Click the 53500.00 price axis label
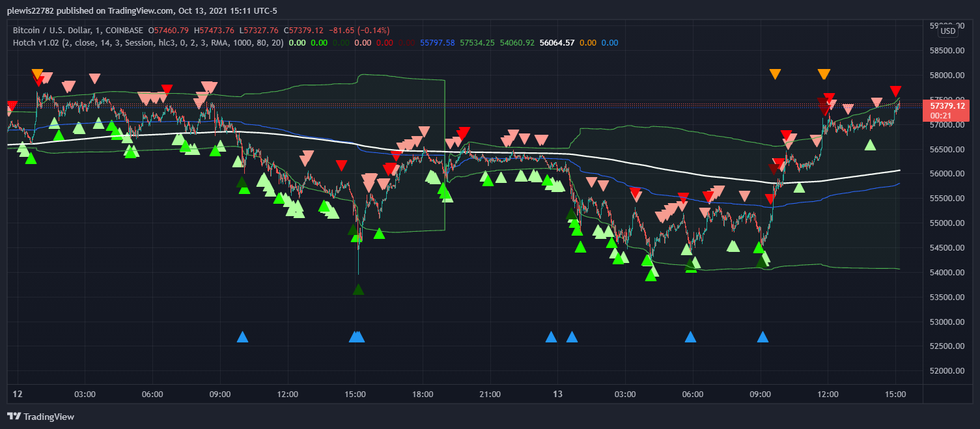This screenshot has height=429, width=980. [x=947, y=298]
